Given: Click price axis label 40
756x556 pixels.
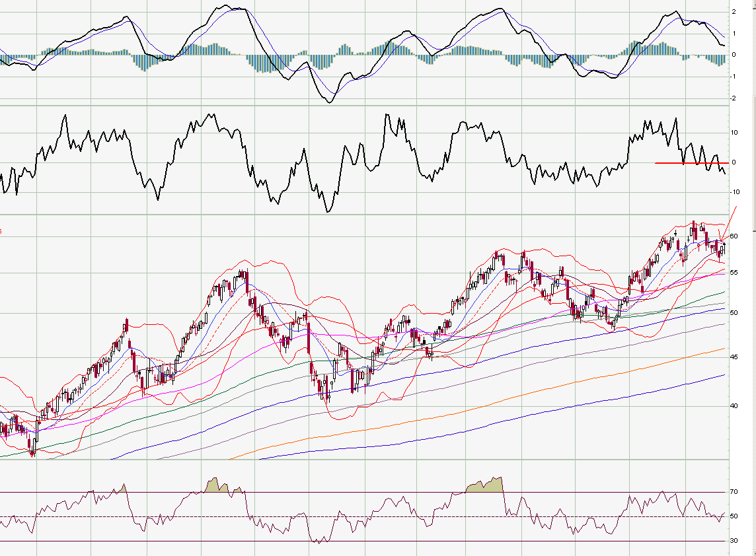Looking at the screenshot, I should pyautogui.click(x=734, y=405).
